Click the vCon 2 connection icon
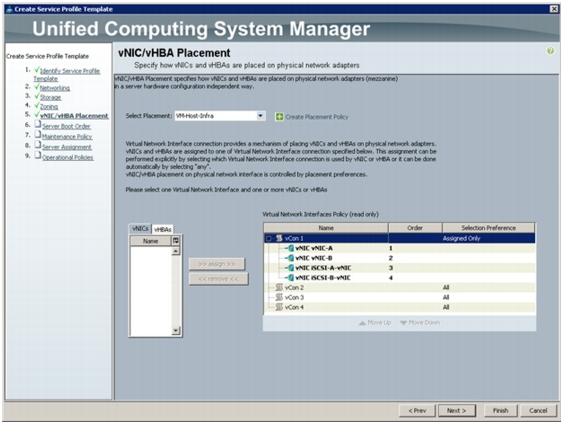Image resolution: width=570 pixels, height=426 pixels. pyautogui.click(x=279, y=288)
